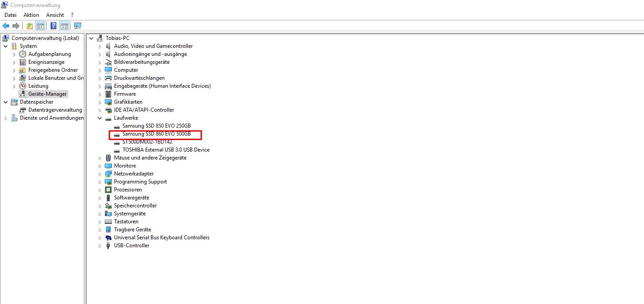Click the Leistung performance icon
The image size is (644, 304).
[23, 86]
